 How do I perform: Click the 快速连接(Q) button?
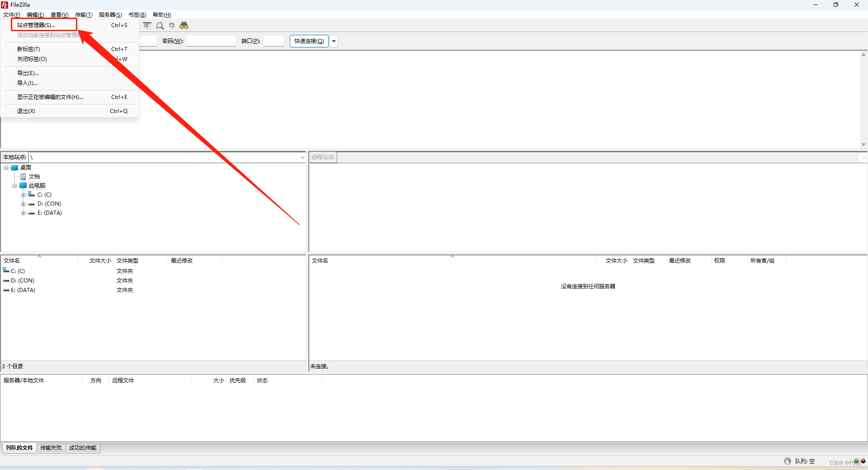click(309, 41)
